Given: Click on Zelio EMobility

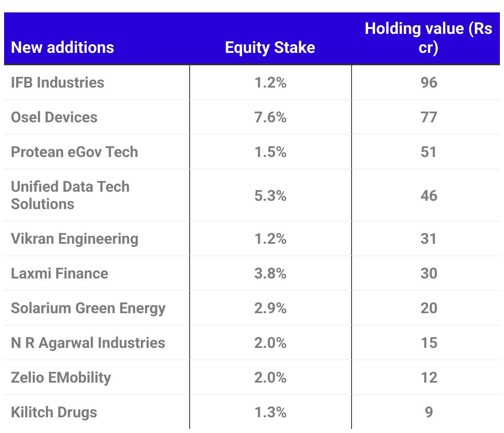Looking at the screenshot, I should [61, 378].
